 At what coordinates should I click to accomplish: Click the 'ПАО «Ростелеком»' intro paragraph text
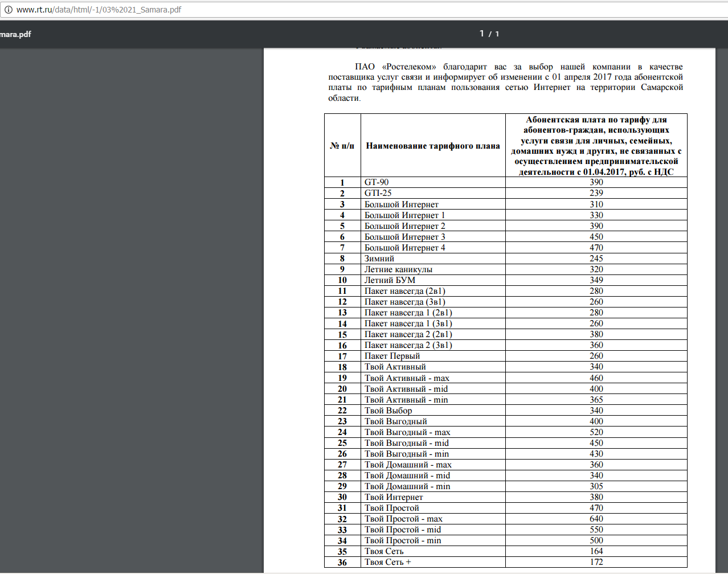coord(505,82)
